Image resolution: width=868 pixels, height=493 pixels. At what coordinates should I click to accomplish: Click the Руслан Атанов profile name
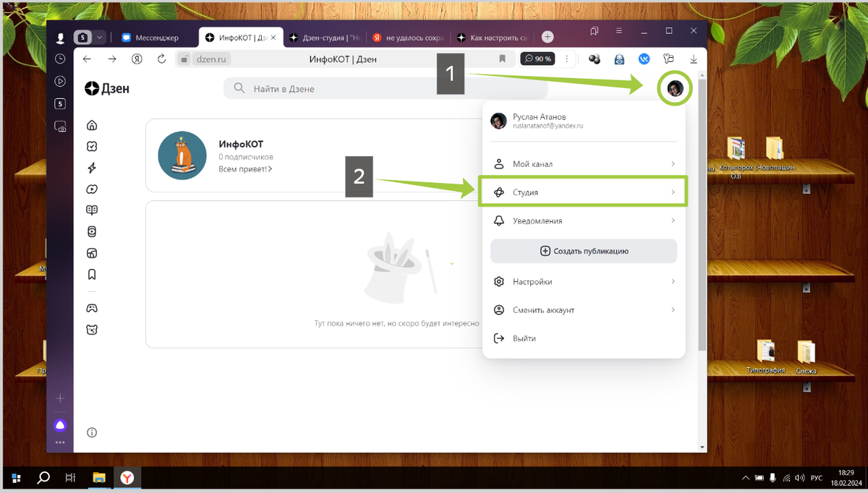pyautogui.click(x=539, y=116)
